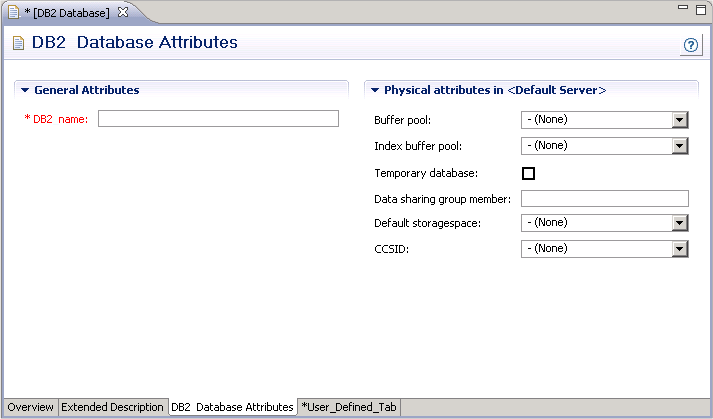Open the Buffer pool dropdown
This screenshot has height=419, width=713.
[x=679, y=120]
